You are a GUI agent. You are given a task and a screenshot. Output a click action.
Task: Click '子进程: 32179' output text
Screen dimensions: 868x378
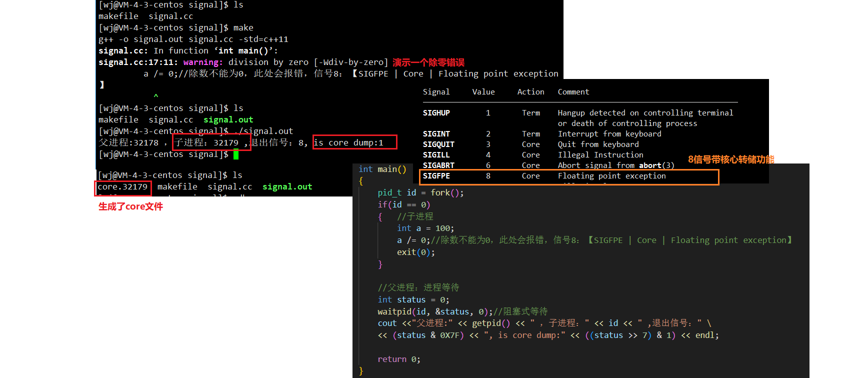[206, 142]
